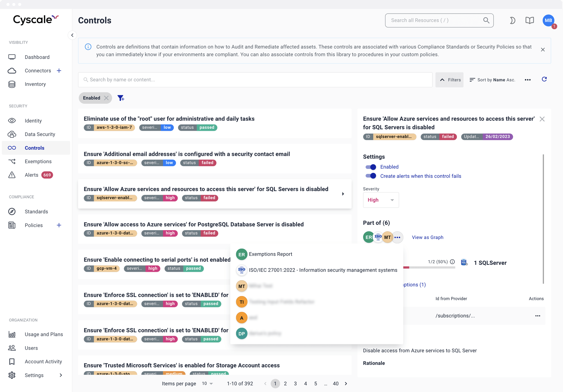Go to page 3 of controls list
This screenshot has height=392, width=563.
tap(295, 383)
